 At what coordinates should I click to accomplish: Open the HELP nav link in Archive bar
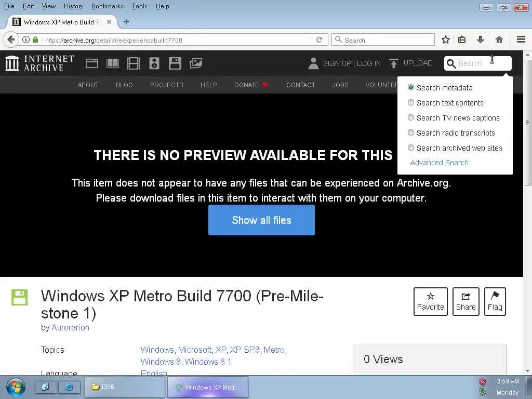[x=208, y=85]
